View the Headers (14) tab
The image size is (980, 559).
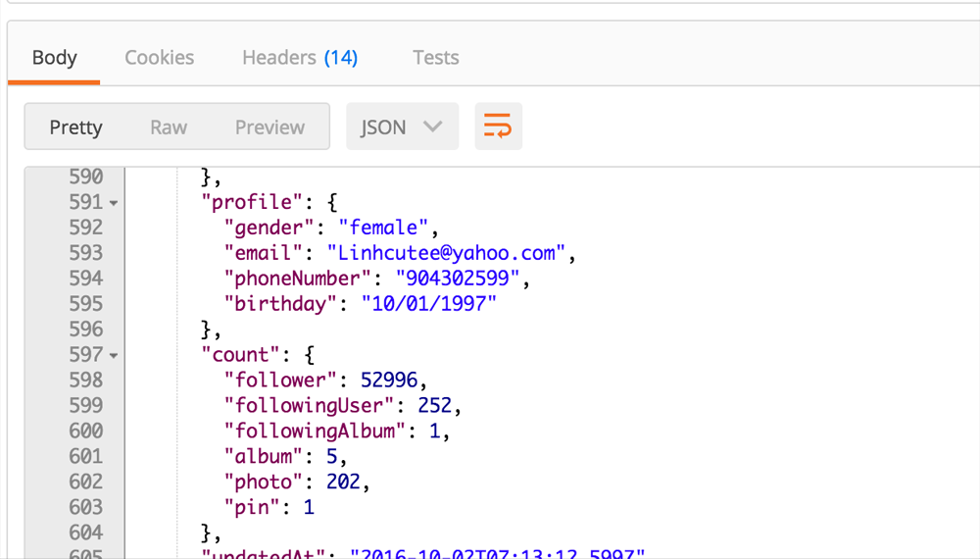(x=300, y=58)
